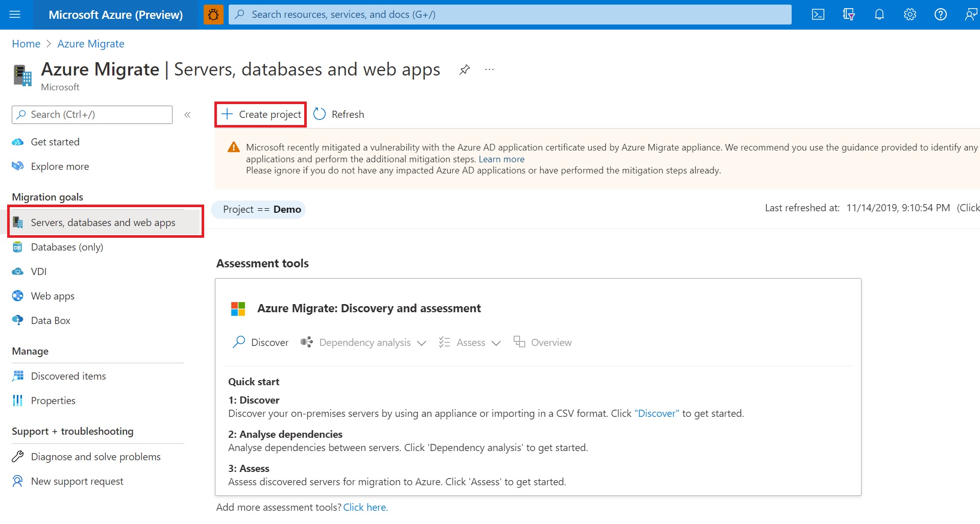Click the Refresh button
The image size is (980, 524).
(339, 114)
